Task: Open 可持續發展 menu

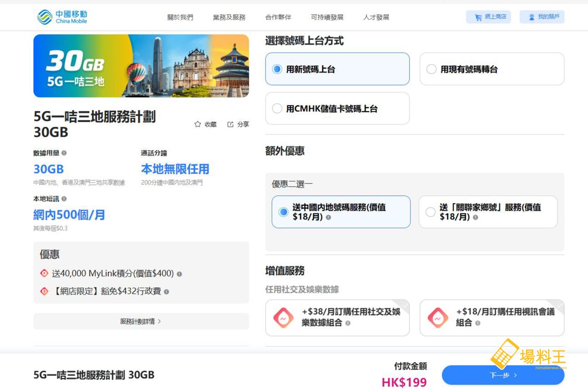Action: [x=327, y=17]
